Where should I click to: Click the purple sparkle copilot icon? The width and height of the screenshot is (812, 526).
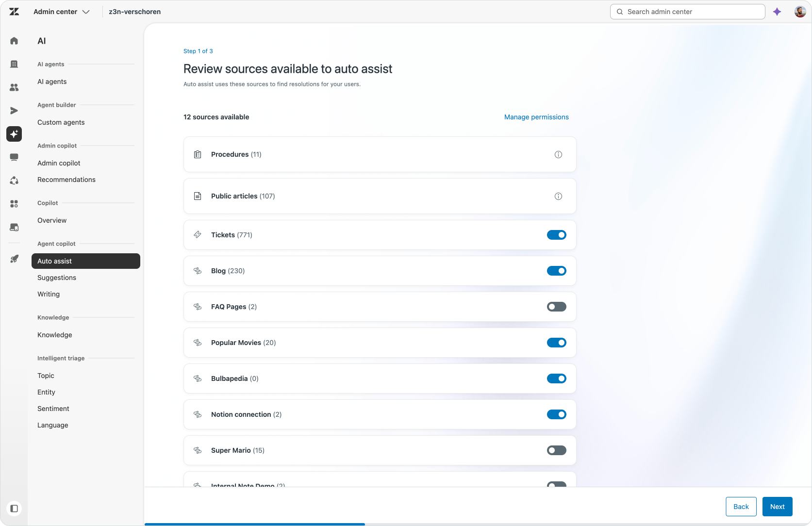click(x=777, y=12)
